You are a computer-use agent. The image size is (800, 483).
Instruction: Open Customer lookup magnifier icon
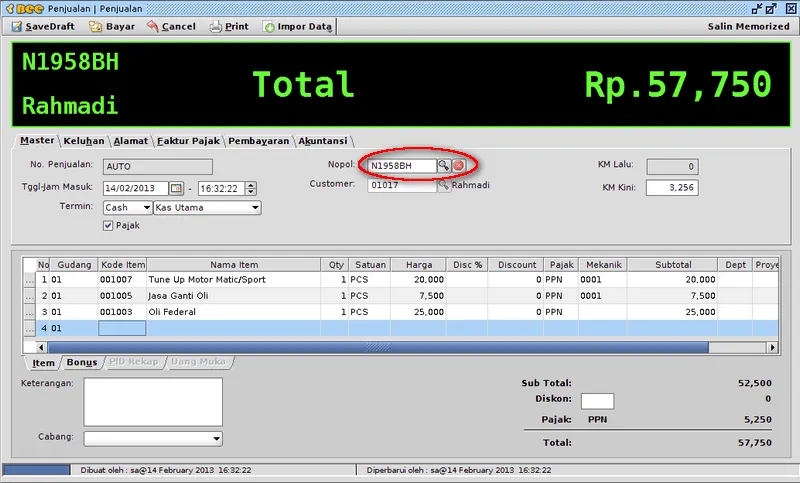[x=443, y=186]
